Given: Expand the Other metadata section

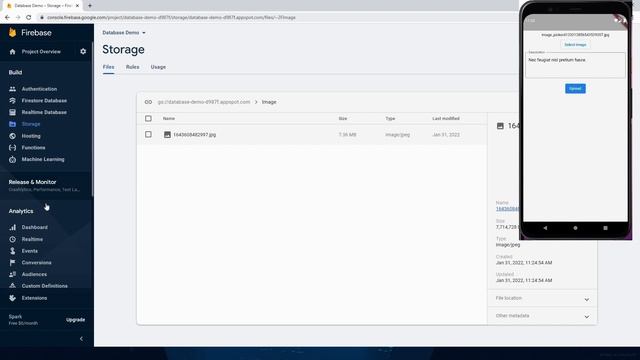Looking at the screenshot, I should point(542,316).
